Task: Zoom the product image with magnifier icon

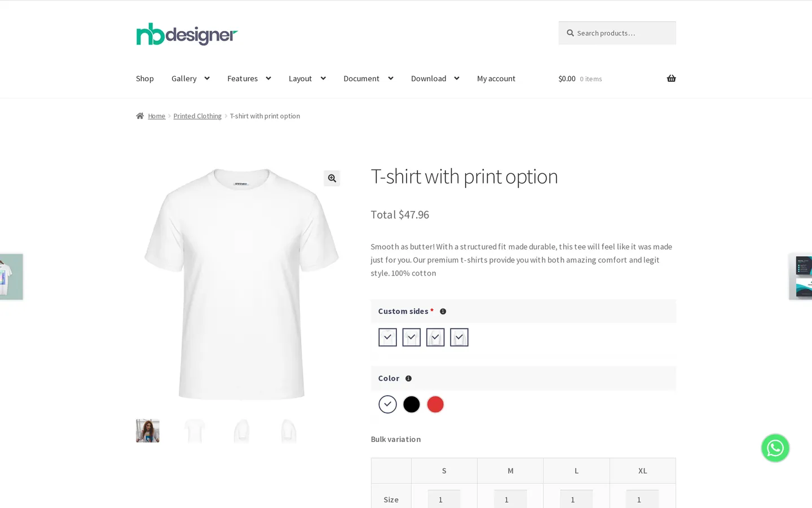Action: pos(332,178)
